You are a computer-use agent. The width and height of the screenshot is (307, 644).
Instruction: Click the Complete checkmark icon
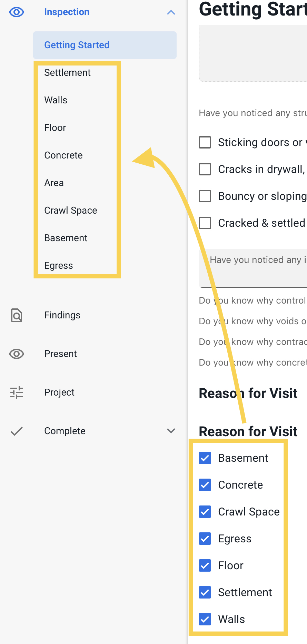tap(17, 431)
